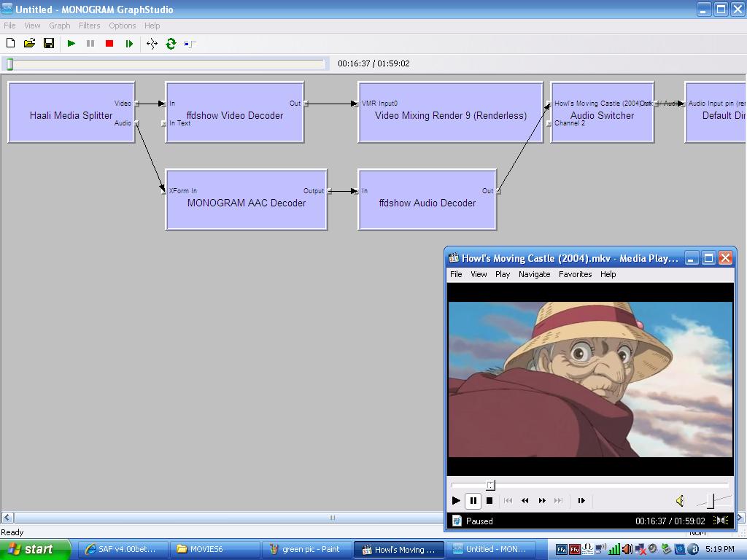This screenshot has height=560, width=747.
Task: Open Navigate menu in Media Player Classic
Action: point(535,274)
